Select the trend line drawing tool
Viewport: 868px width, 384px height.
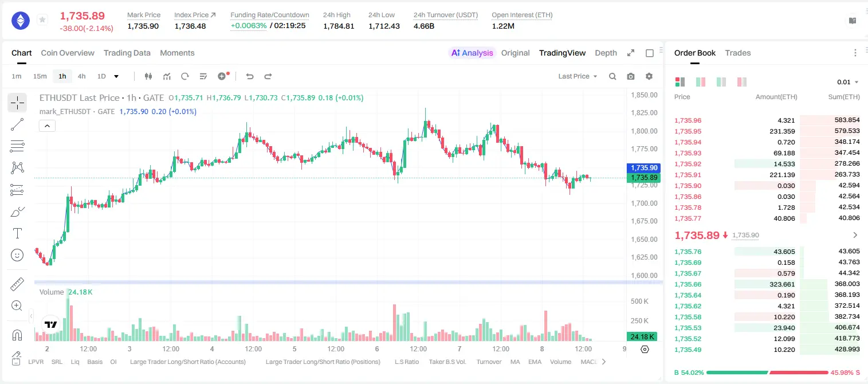click(x=17, y=124)
